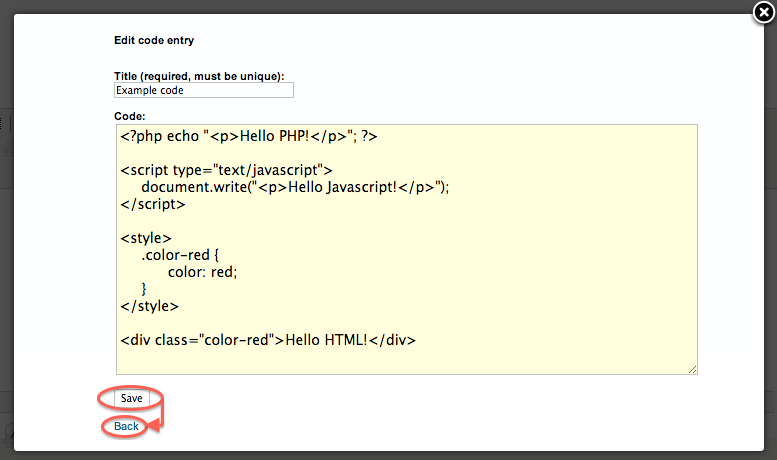Click the opening <style> tag
This screenshot has width=777, height=460.
pos(146,237)
